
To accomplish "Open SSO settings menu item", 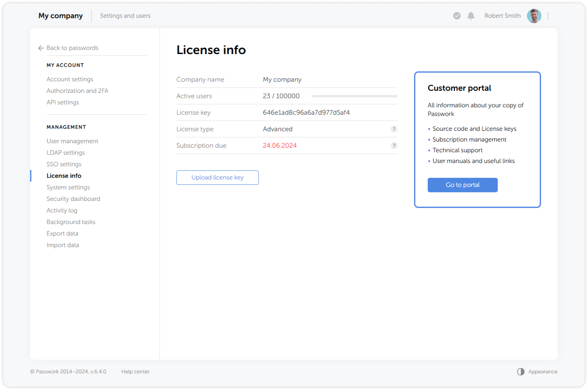I will coord(64,164).
